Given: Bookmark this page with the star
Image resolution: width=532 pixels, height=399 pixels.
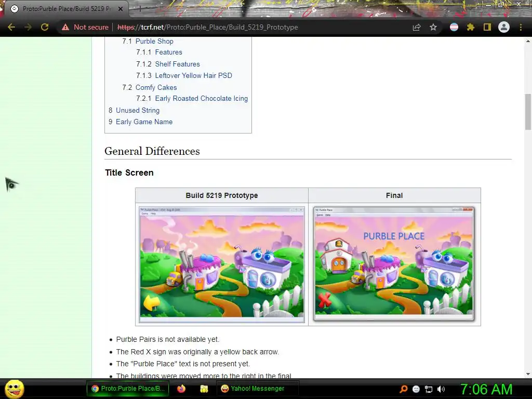Looking at the screenshot, I should click(433, 27).
